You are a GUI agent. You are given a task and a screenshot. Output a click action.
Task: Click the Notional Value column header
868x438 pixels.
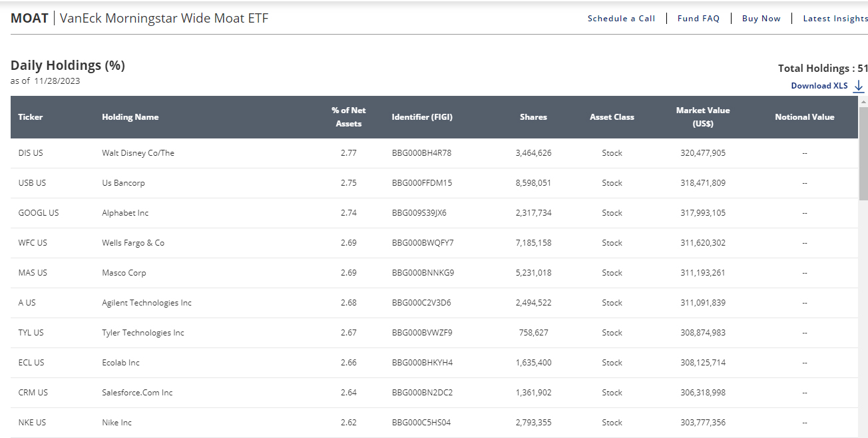click(x=804, y=117)
